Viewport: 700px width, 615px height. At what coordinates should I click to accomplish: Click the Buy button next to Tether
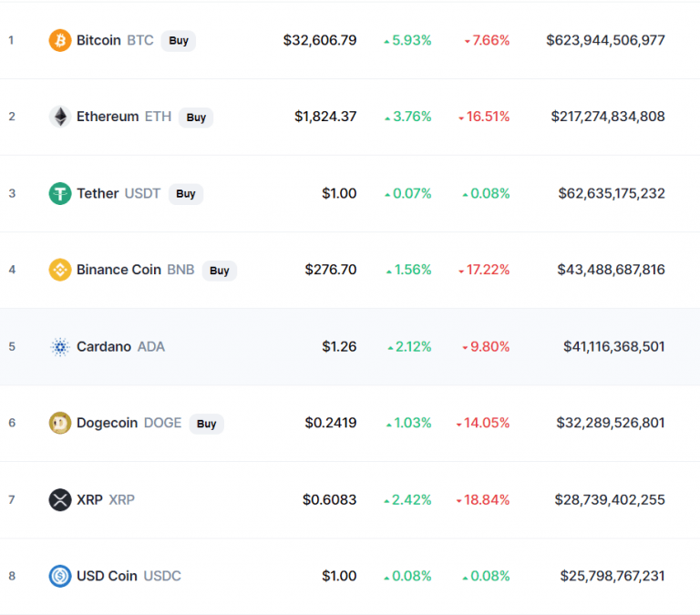click(x=186, y=194)
